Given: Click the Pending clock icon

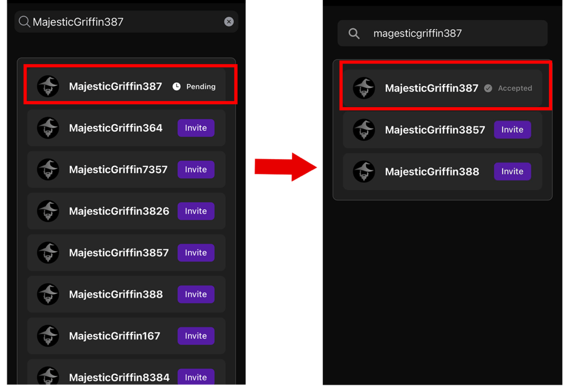Looking at the screenshot, I should point(176,87).
